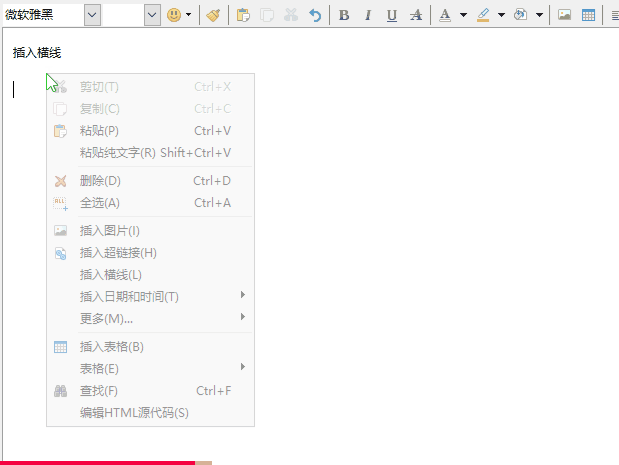The height and width of the screenshot is (465, 619).
Task: Expand 更多(M)... submenu
Action: [150, 319]
